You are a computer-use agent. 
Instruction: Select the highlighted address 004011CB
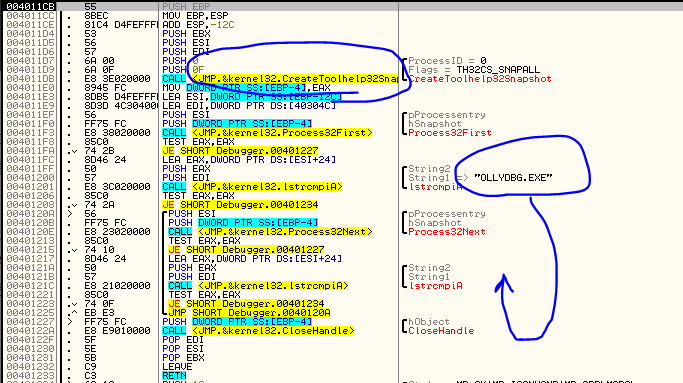pyautogui.click(x=30, y=6)
